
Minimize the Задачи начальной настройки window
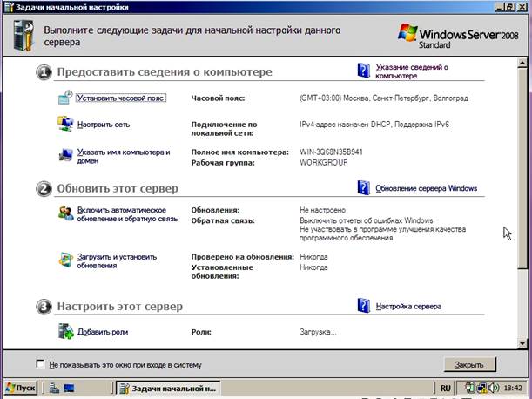pyautogui.click(x=499, y=7)
